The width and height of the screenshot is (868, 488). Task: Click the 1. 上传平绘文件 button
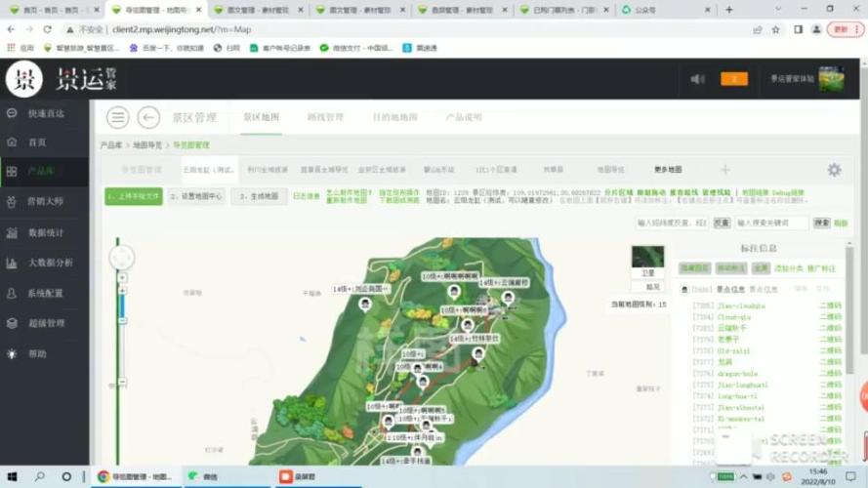coord(134,196)
